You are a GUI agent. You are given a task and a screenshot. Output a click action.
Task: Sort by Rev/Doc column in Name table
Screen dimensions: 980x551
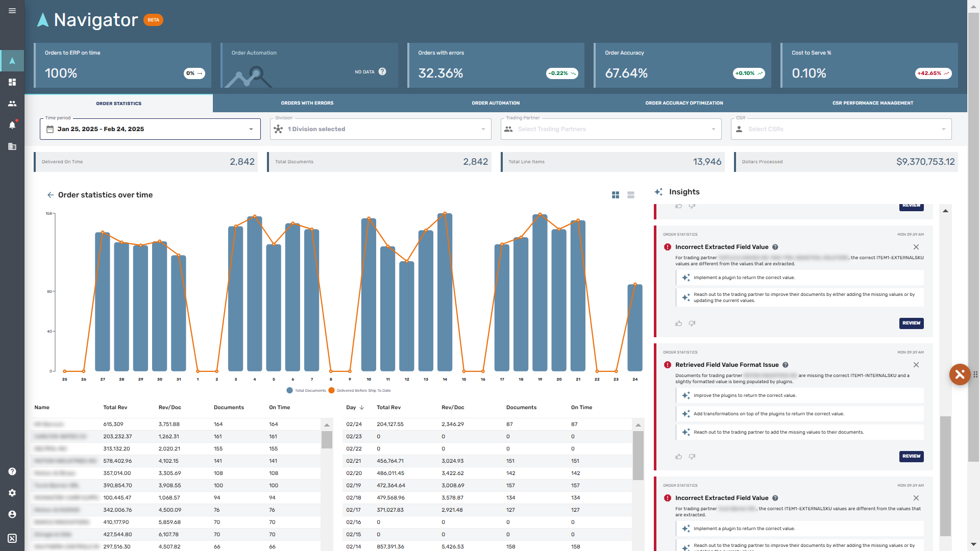click(170, 408)
